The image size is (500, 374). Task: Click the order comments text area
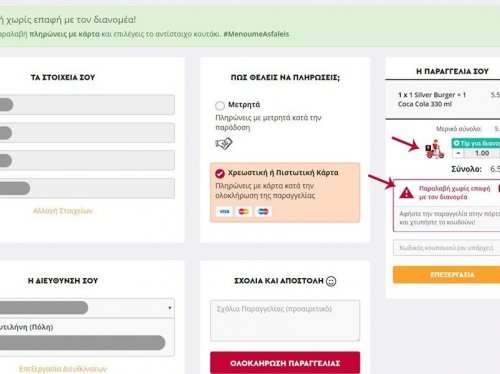click(x=285, y=321)
